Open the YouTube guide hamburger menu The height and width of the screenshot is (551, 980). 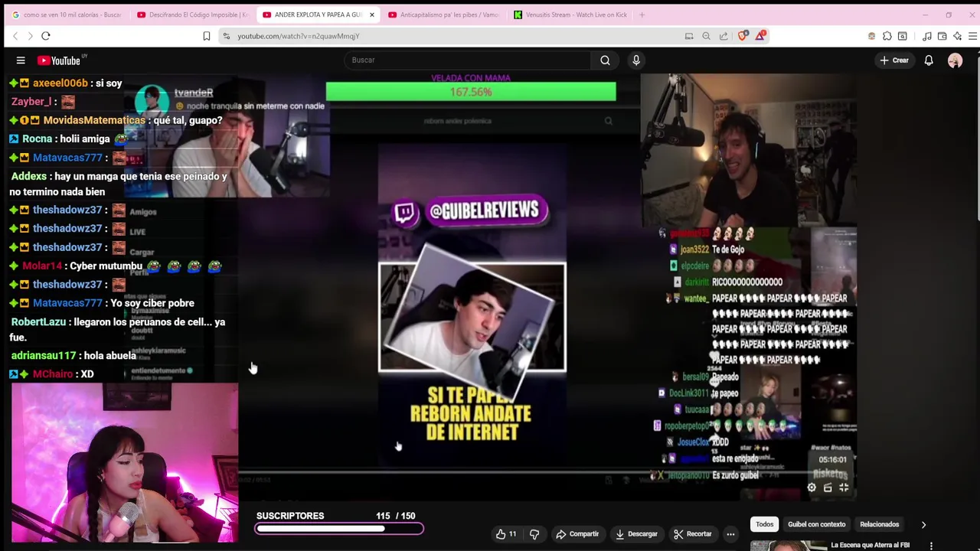[x=21, y=60]
